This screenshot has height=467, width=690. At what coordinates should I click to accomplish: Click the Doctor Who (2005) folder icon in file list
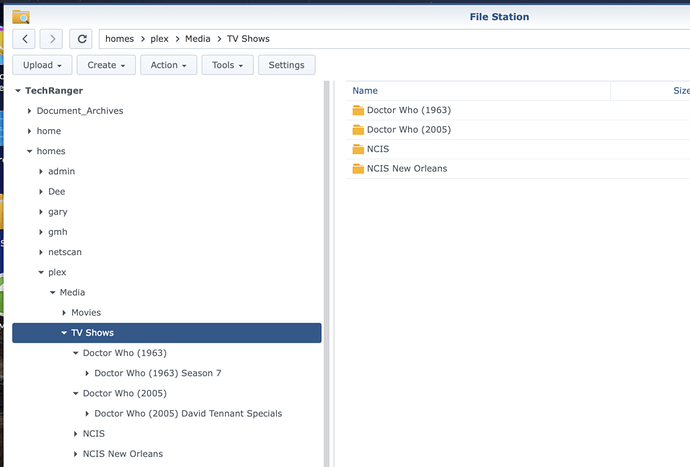[x=358, y=129]
